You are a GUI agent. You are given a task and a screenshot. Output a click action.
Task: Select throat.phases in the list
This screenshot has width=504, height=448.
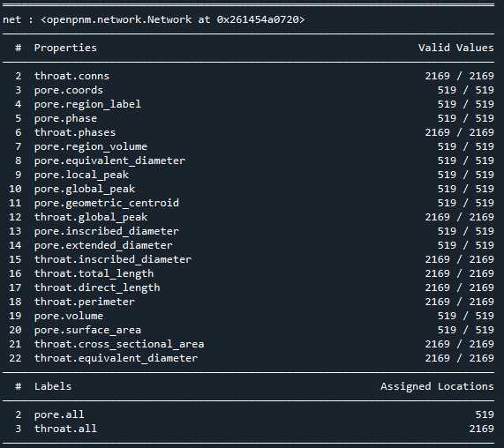(x=75, y=132)
